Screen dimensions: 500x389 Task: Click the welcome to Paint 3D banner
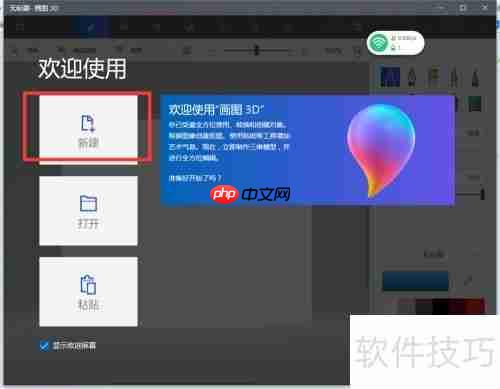tap(307, 150)
